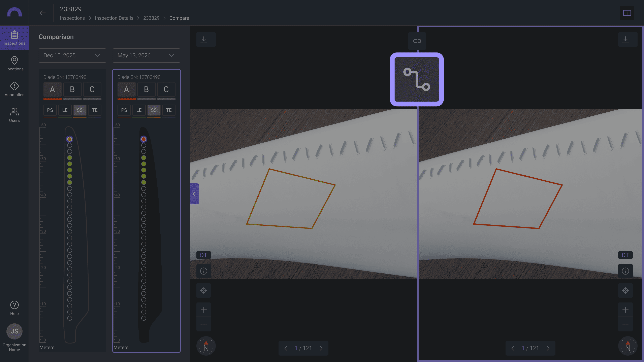Select PS side in Dec 10 panel
This screenshot has width=644, height=362.
coord(50,110)
